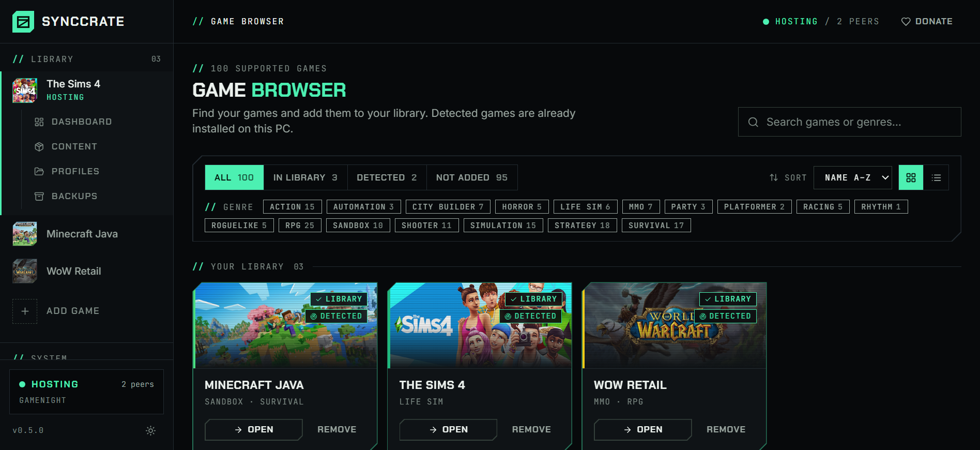Select the All 100 filter tab
980x450 pixels.
click(234, 177)
